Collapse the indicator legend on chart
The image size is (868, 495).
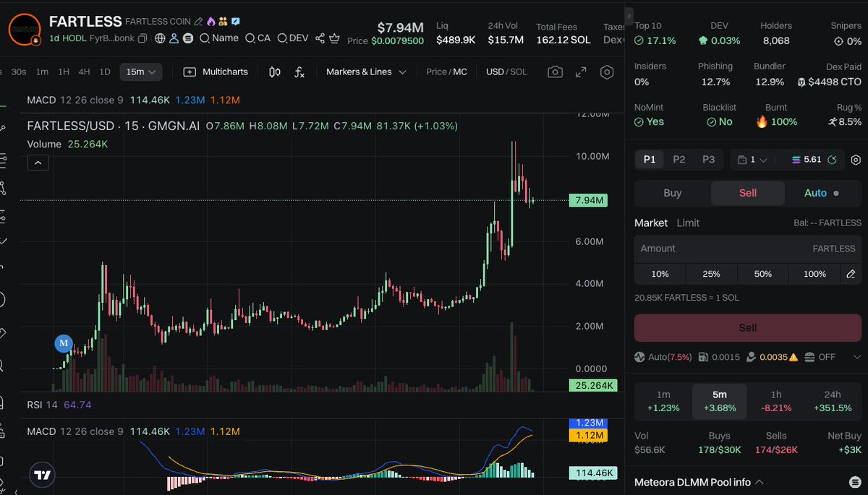(38, 163)
